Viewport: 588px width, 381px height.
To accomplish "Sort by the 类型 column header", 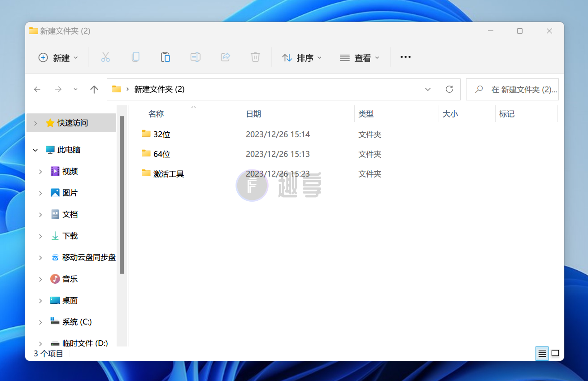I will tap(366, 114).
